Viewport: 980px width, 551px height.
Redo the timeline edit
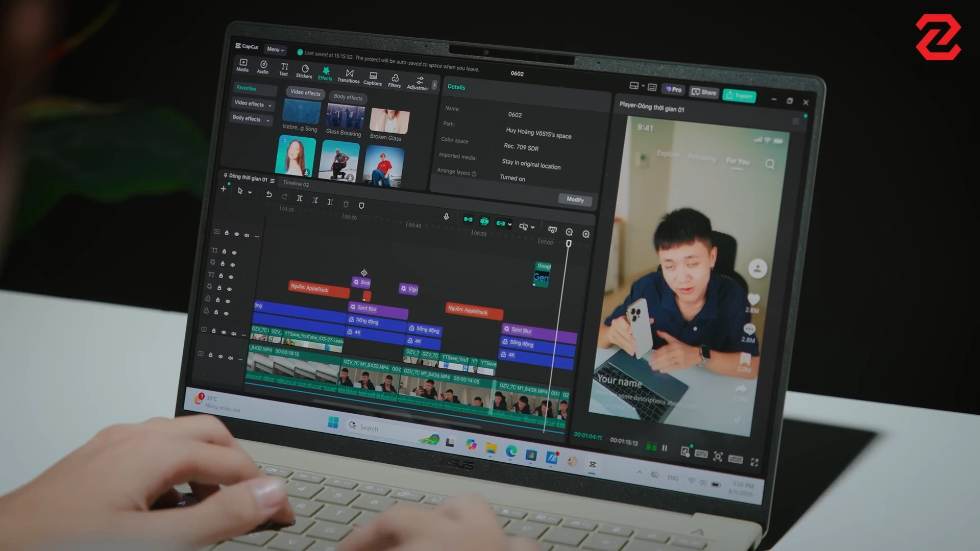[284, 196]
